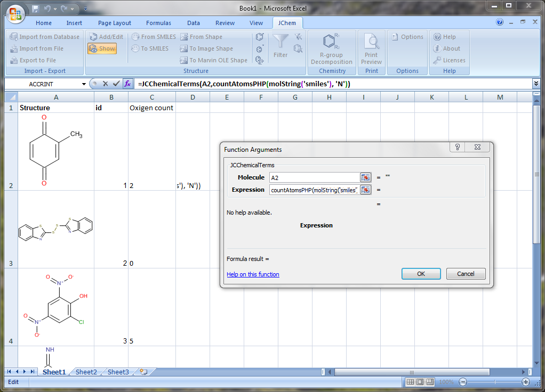Open Print Preview from the ribbon
The height and width of the screenshot is (392, 545).
coord(371,48)
